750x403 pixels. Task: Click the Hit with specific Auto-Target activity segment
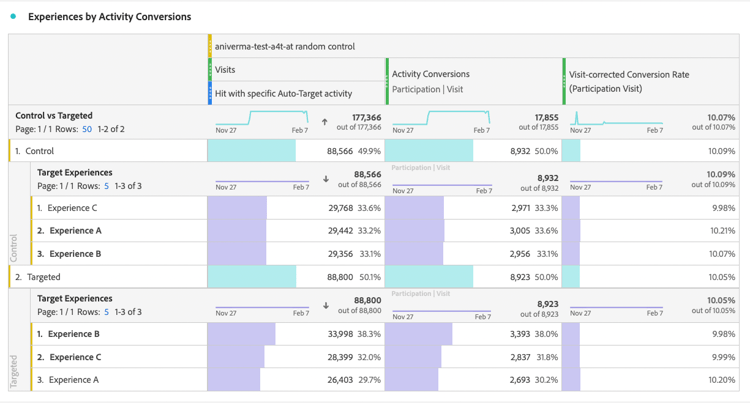[x=283, y=93]
